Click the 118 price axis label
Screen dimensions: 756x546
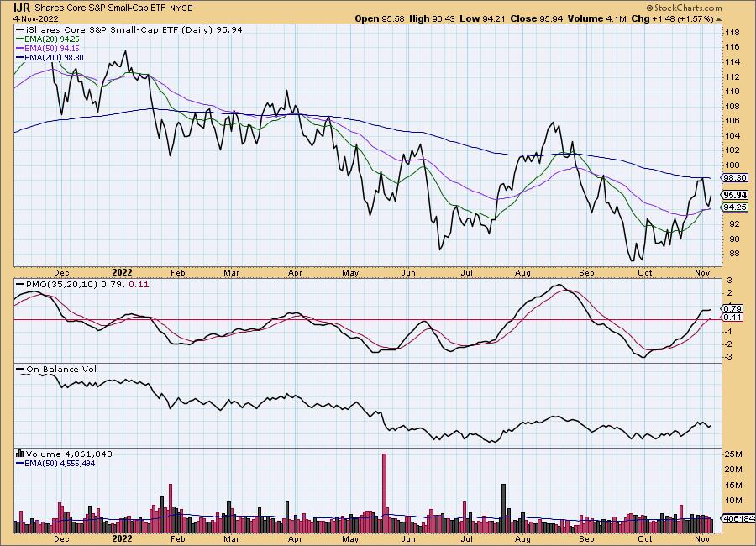(x=732, y=33)
